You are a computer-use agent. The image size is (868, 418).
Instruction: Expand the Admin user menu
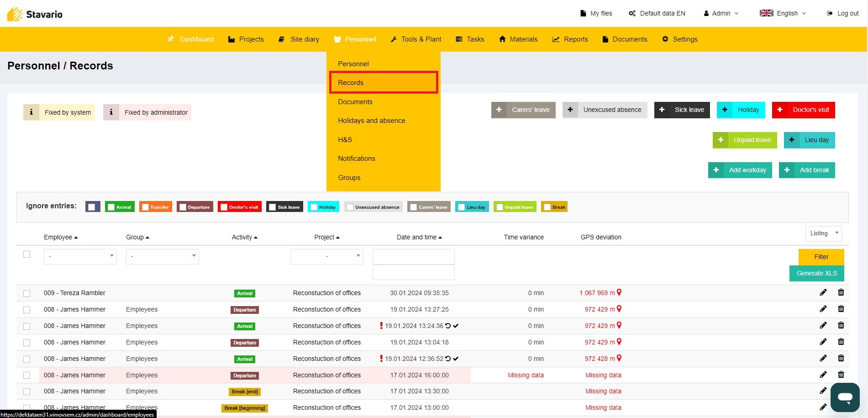coord(721,13)
